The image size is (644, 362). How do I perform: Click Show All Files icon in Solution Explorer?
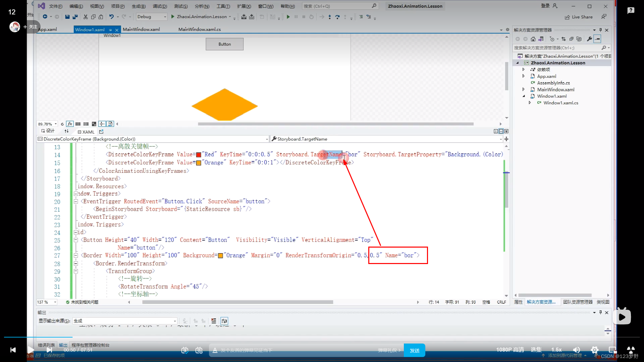coord(579,39)
